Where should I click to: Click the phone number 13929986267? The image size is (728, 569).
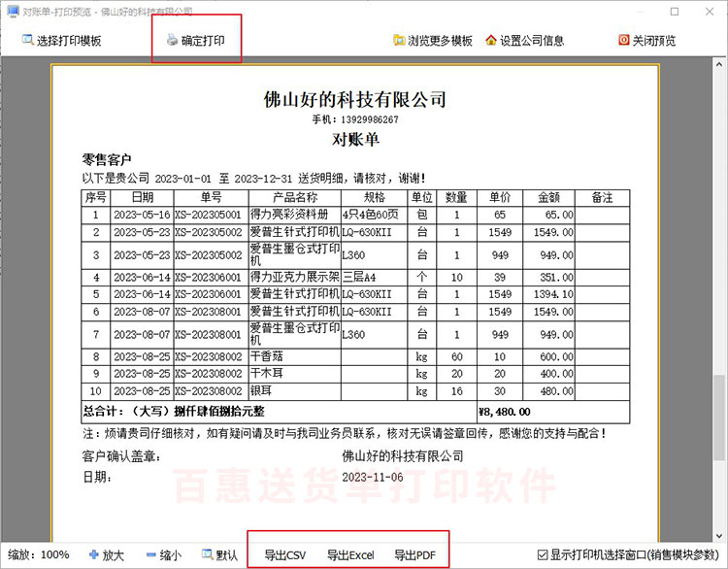(370, 119)
